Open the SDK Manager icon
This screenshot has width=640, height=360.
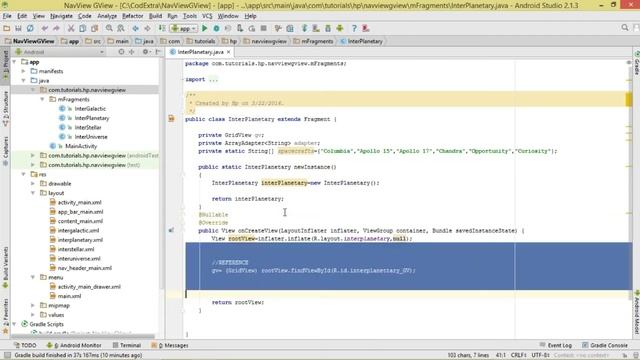coord(328,28)
